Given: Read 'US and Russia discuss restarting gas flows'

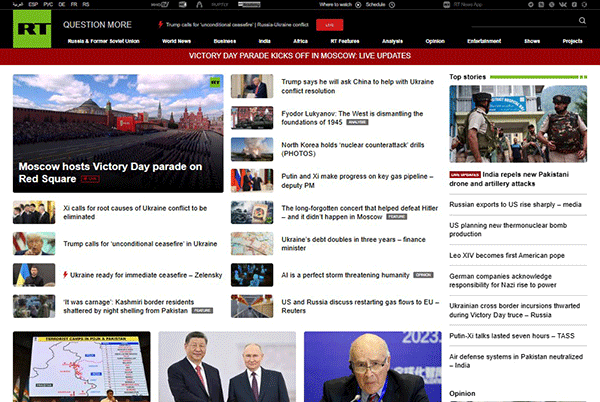Looking at the screenshot, I should pyautogui.click(x=360, y=306).
